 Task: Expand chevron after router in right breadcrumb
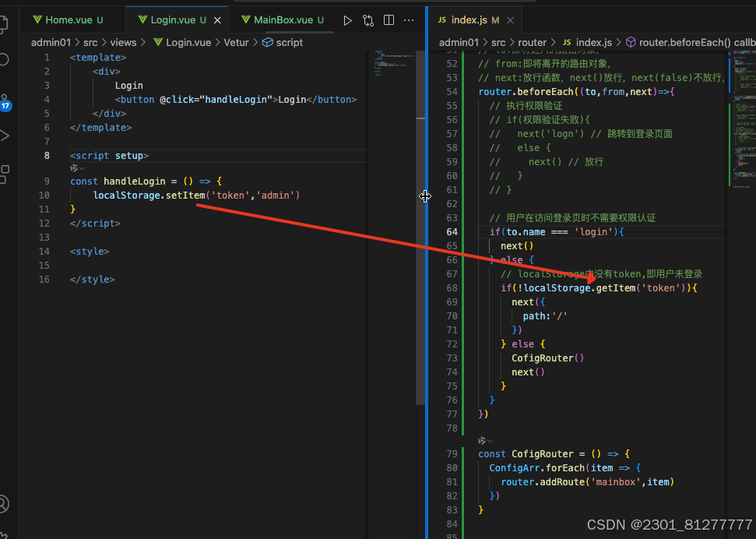click(x=553, y=43)
